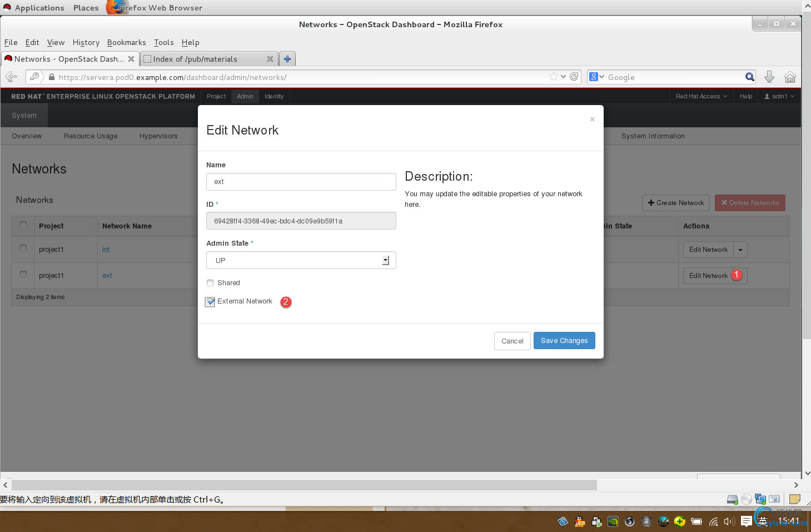This screenshot has height=532, width=811.
Task: Expand the int network actions dropdown arrow
Action: 740,250
